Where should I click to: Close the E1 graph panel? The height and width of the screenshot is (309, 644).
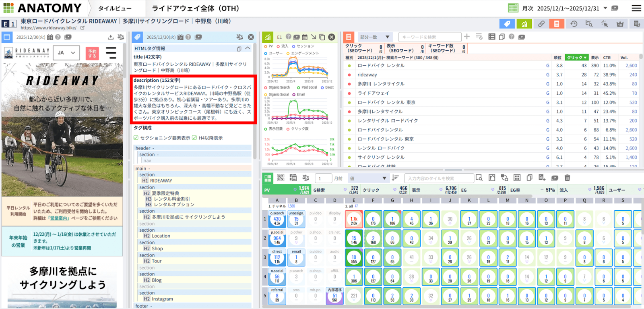[332, 37]
